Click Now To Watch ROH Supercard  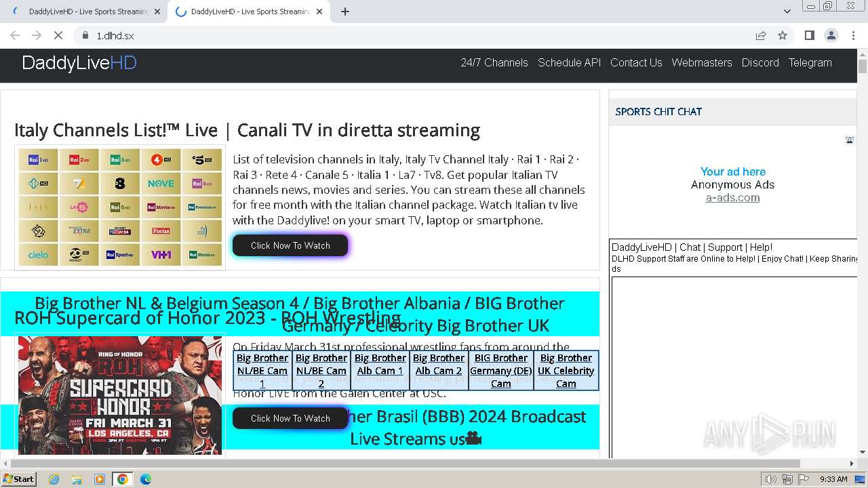click(290, 418)
